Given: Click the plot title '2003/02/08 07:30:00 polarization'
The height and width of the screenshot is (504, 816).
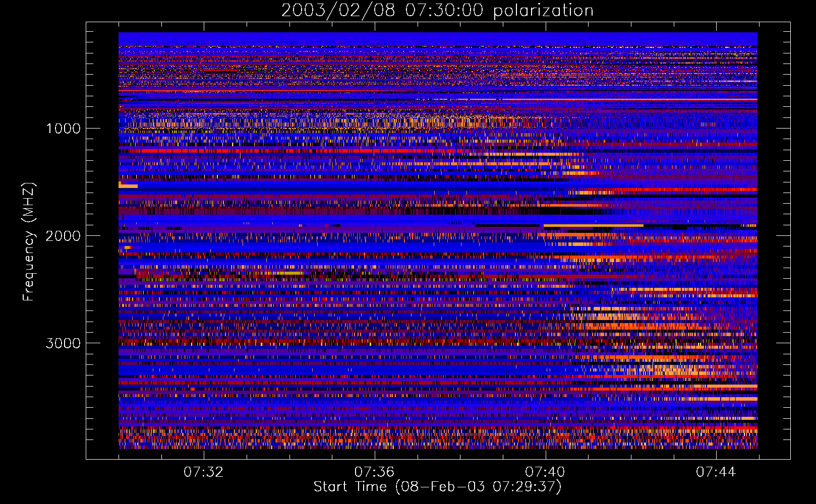Looking at the screenshot, I should (437, 11).
